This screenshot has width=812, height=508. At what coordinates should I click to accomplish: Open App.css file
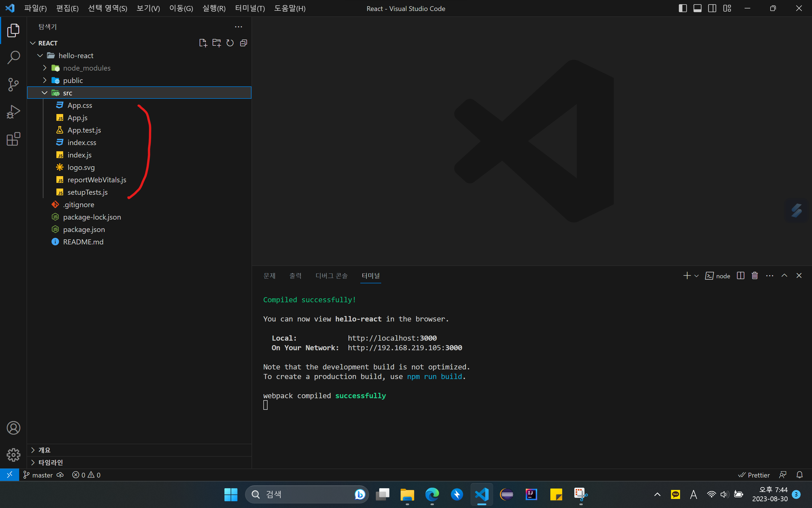click(x=139, y=105)
